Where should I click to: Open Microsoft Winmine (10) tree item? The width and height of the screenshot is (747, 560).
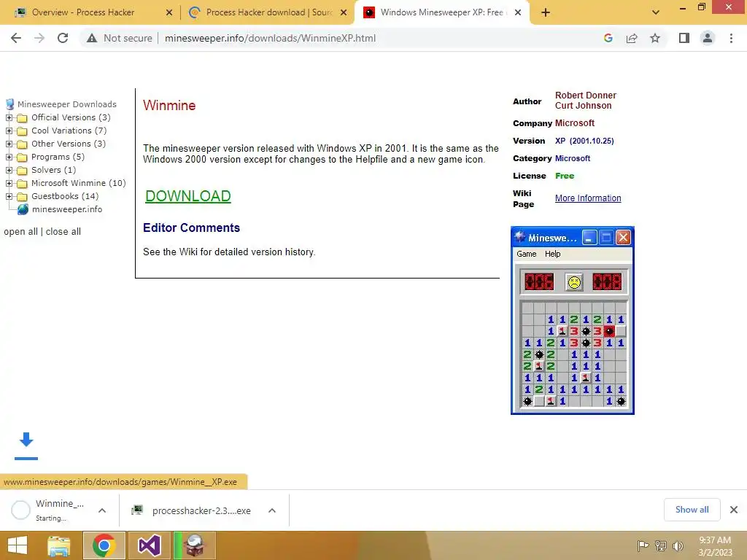79,183
